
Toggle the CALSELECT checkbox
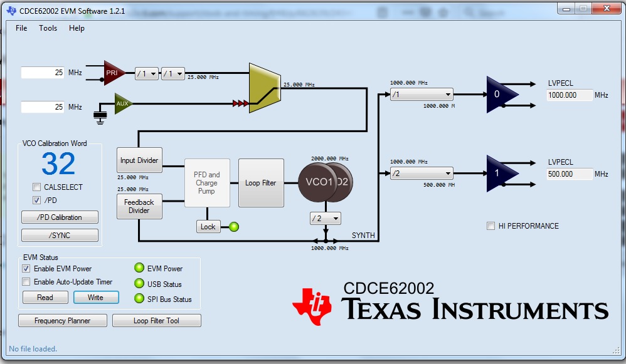[x=37, y=187]
